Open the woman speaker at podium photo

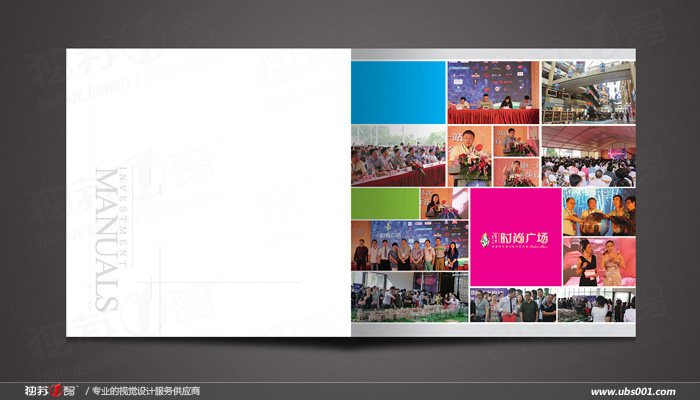444,204
